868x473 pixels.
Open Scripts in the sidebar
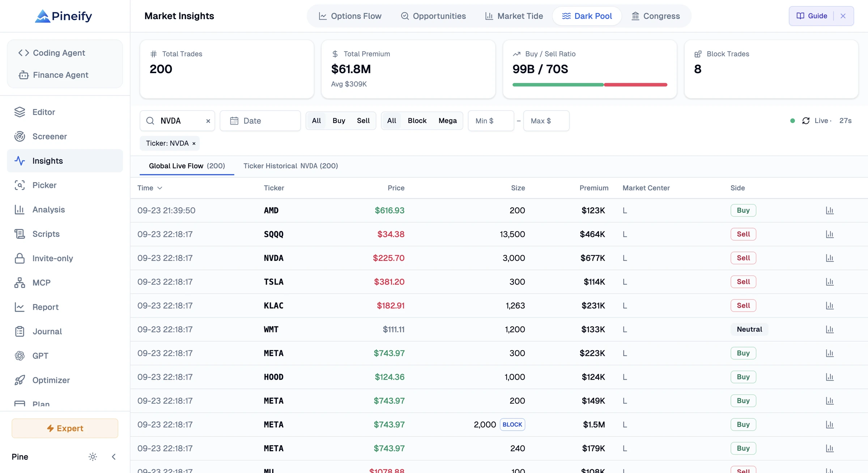(x=65, y=234)
